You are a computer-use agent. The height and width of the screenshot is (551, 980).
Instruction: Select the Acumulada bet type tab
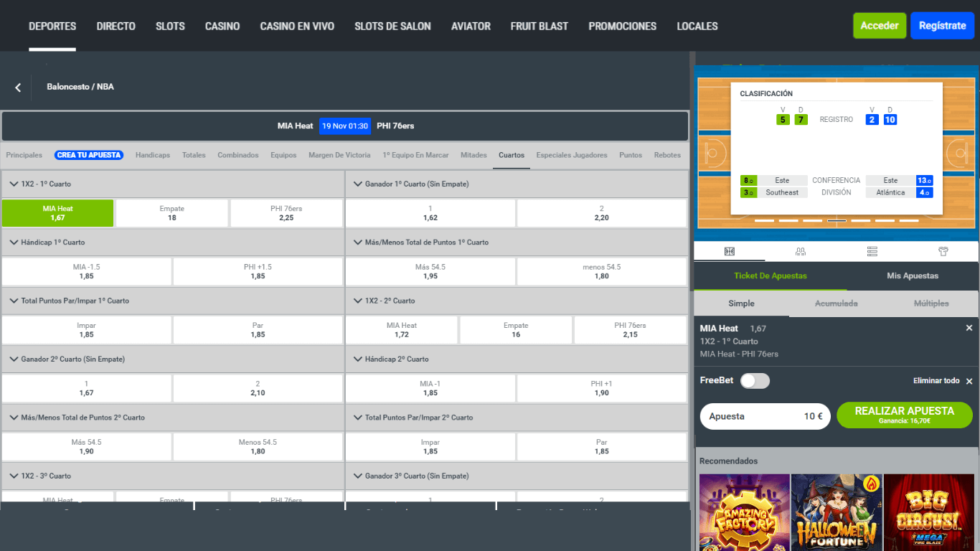(837, 303)
